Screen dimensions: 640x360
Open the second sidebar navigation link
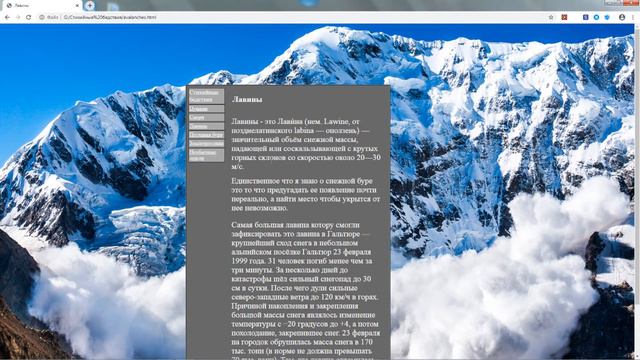206,109
